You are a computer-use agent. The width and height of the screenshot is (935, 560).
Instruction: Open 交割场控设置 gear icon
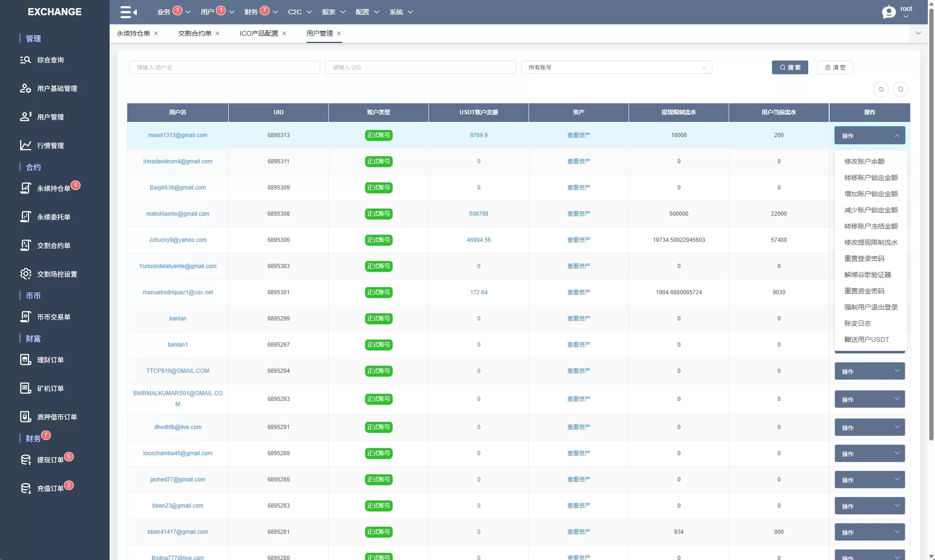25,274
